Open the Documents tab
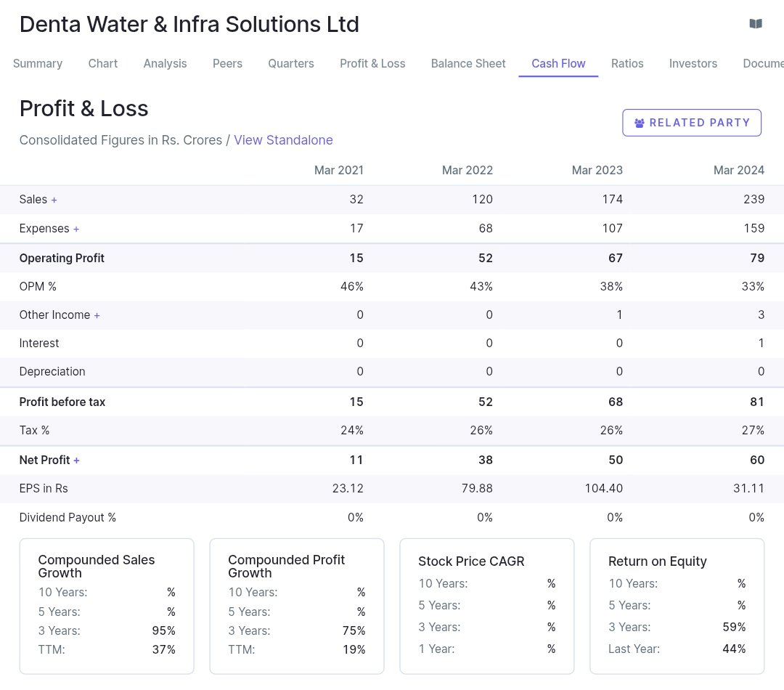 [763, 63]
